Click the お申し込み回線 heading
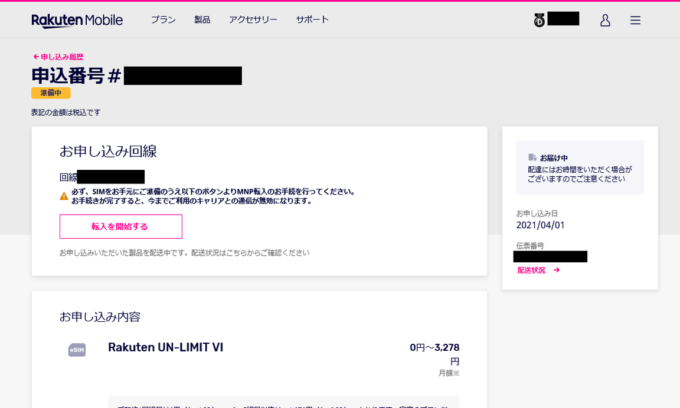The image size is (680, 408). coord(108,151)
